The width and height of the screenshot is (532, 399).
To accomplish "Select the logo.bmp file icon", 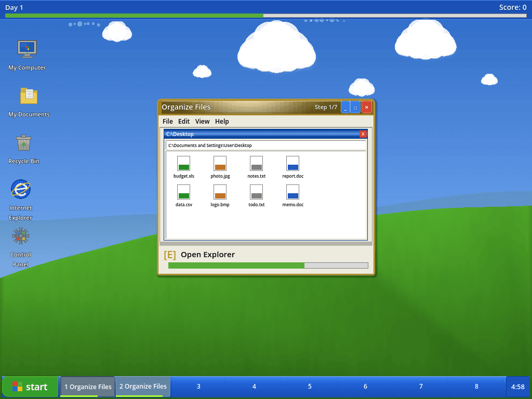I will pyautogui.click(x=220, y=192).
